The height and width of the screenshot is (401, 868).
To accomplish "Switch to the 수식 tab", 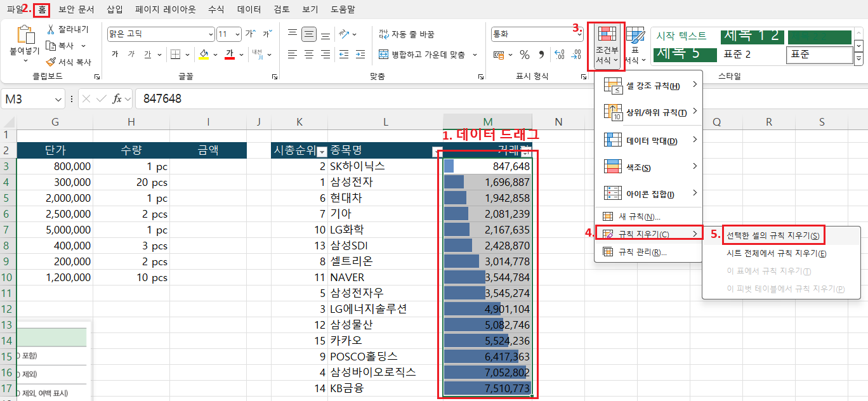I will tap(216, 10).
